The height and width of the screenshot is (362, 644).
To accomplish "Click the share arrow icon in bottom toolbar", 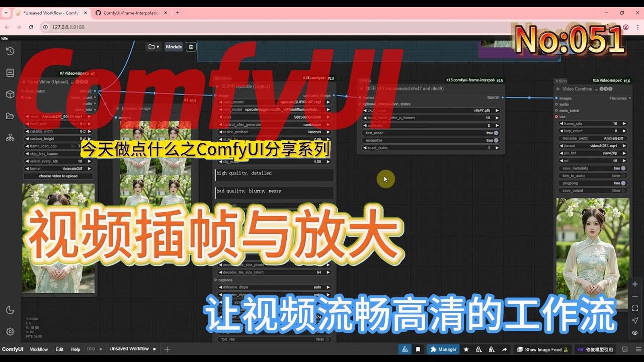I will pyautogui.click(x=504, y=349).
